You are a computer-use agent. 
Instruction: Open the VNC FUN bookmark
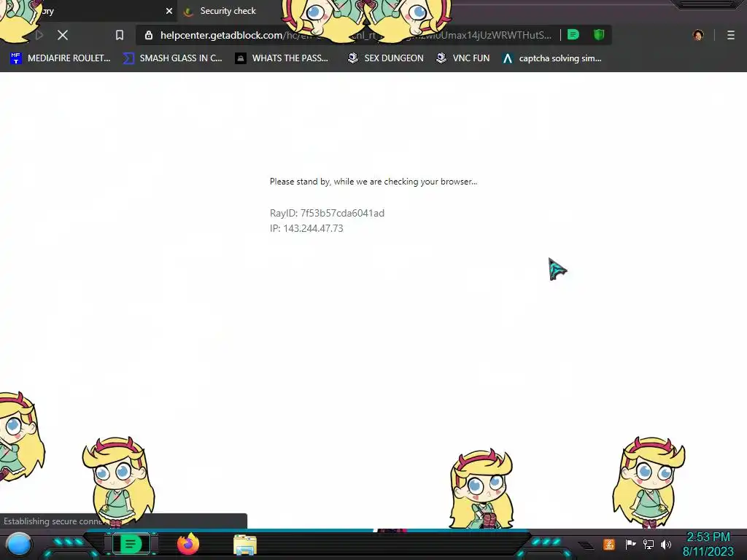pos(462,58)
